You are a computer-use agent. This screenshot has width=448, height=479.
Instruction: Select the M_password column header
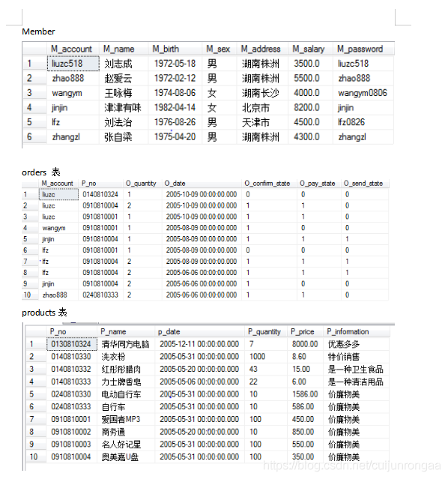click(x=360, y=49)
